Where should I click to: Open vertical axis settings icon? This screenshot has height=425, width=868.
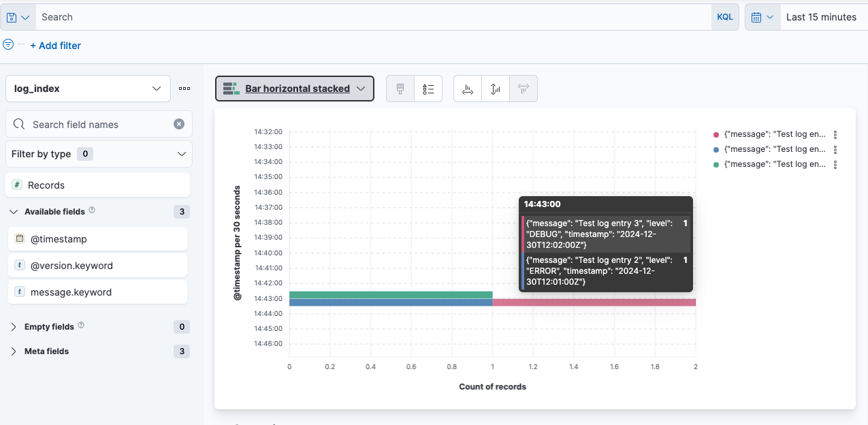tap(496, 89)
